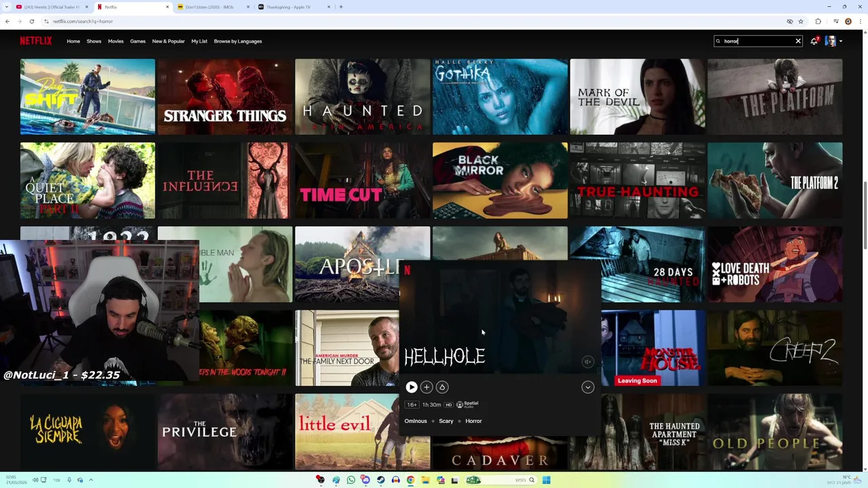The width and height of the screenshot is (868, 488).
Task: Open the Day Shift title
Action: 87,96
